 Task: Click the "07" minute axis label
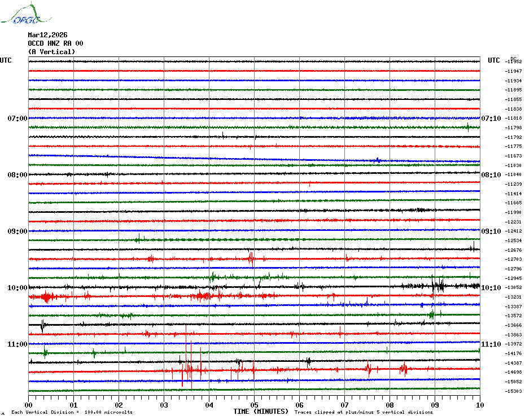coord(344,405)
